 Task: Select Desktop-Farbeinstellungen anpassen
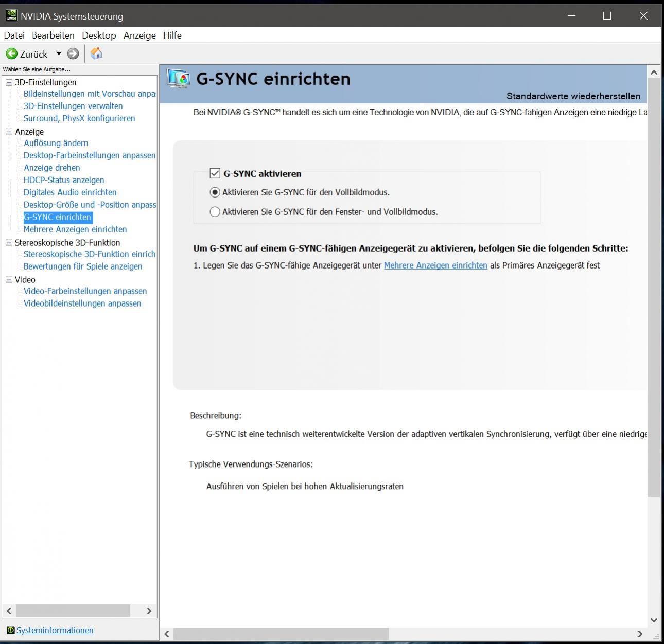click(90, 155)
